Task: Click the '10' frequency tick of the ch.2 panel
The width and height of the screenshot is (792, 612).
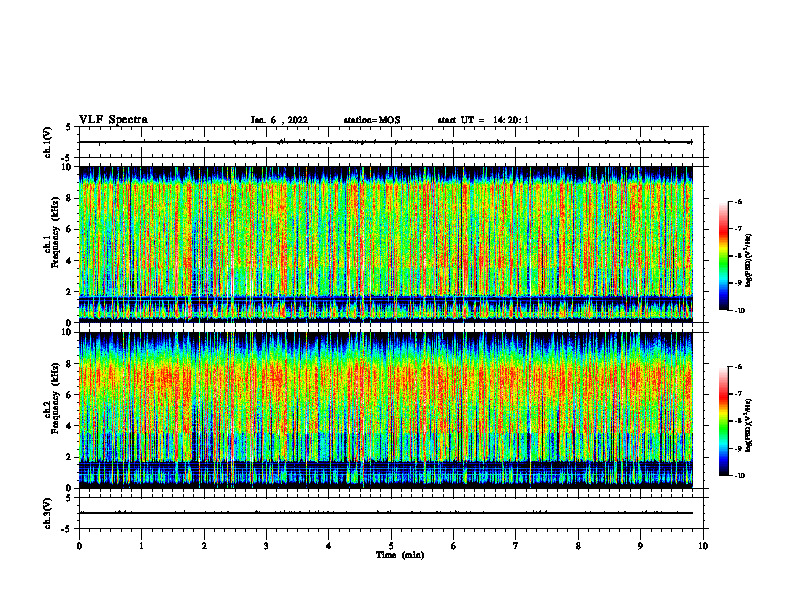Action: [x=69, y=333]
